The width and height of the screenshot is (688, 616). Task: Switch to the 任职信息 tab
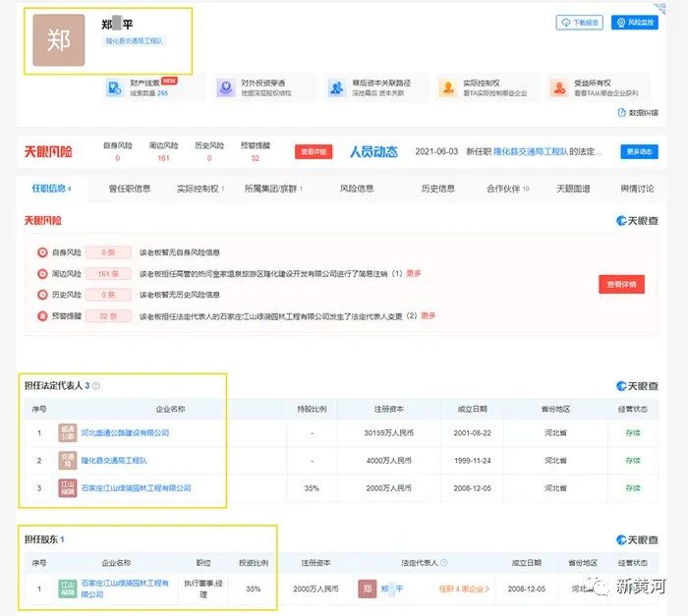[x=51, y=189]
